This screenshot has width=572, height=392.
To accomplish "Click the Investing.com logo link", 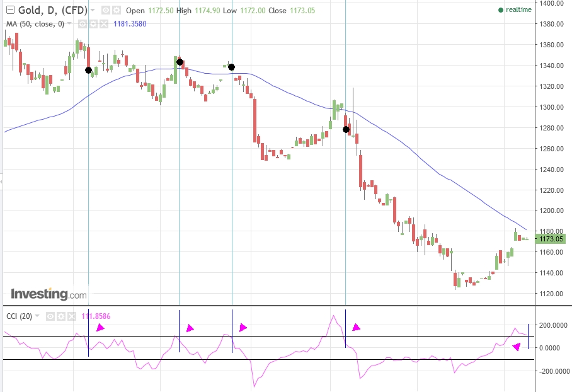I will coord(49,294).
